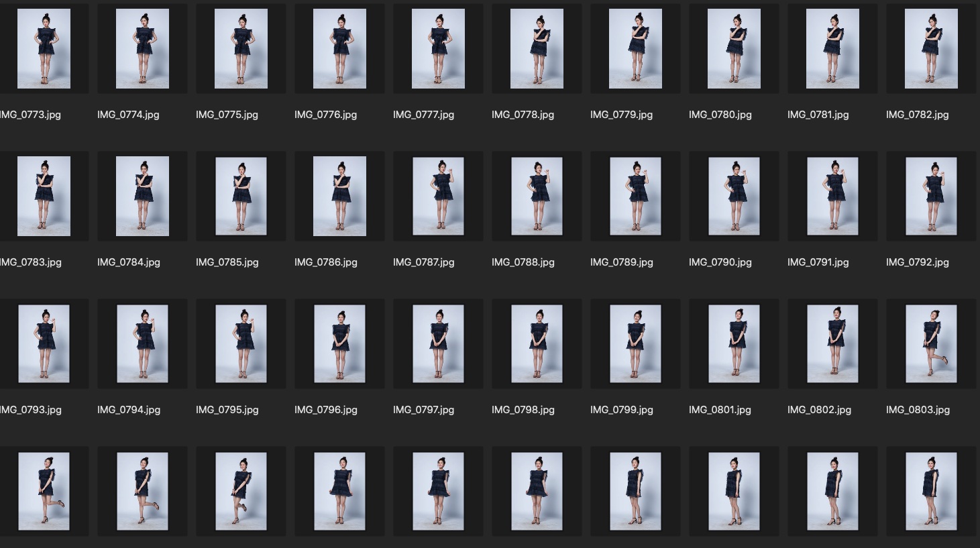Select the IMG_0788.jpg thumbnail

pyautogui.click(x=537, y=196)
